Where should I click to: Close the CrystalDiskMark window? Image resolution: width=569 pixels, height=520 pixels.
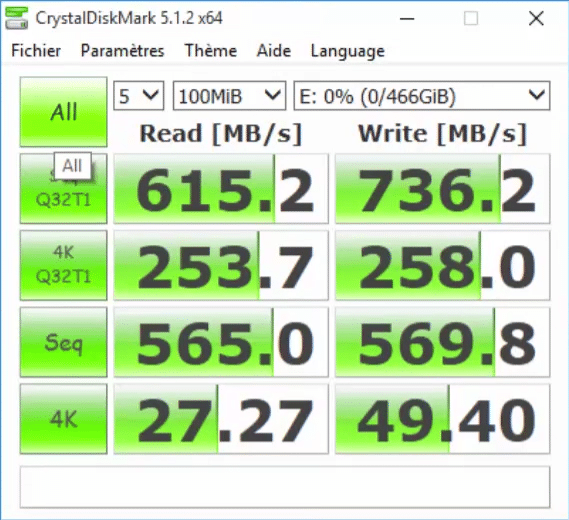(536, 18)
